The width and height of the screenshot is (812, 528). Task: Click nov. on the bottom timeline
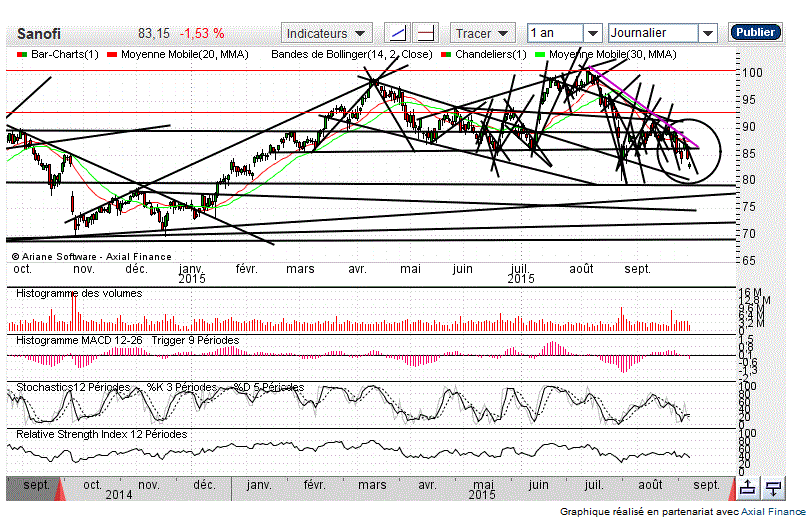click(x=149, y=485)
